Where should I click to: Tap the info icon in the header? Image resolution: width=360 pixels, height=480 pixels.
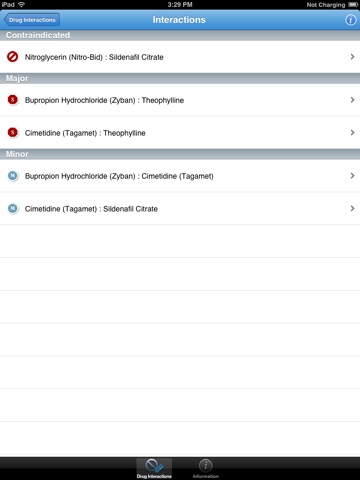pos(350,20)
